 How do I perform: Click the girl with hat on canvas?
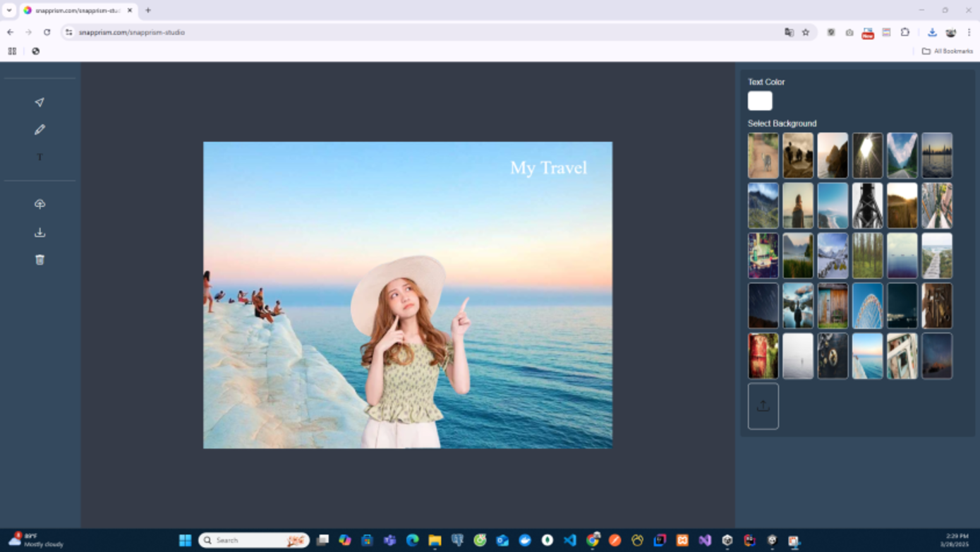[x=411, y=352]
